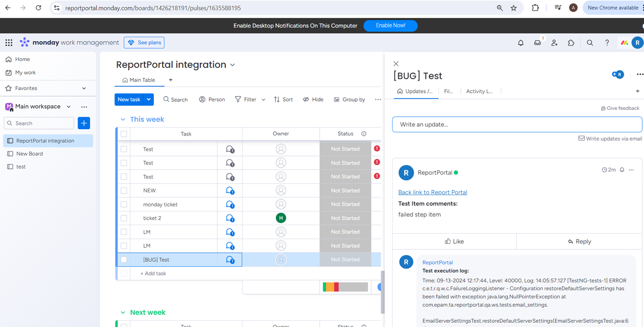Open the notifications bell
This screenshot has height=327, width=644.
point(520,43)
